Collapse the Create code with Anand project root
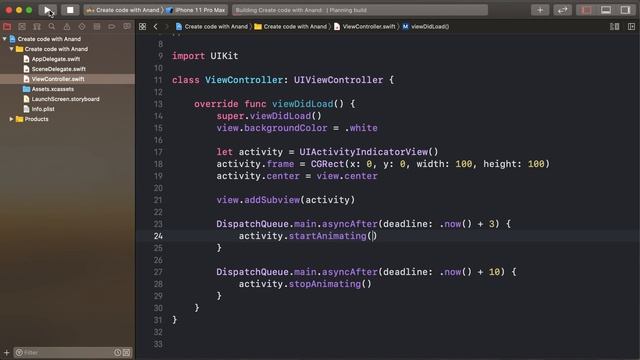The width and height of the screenshot is (640, 360). pos(4,39)
